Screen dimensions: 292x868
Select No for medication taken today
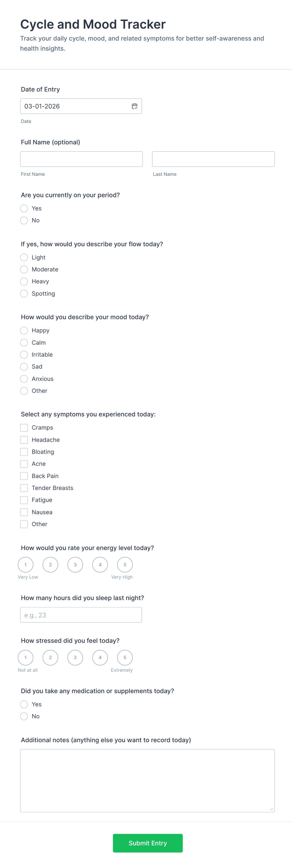(x=24, y=716)
